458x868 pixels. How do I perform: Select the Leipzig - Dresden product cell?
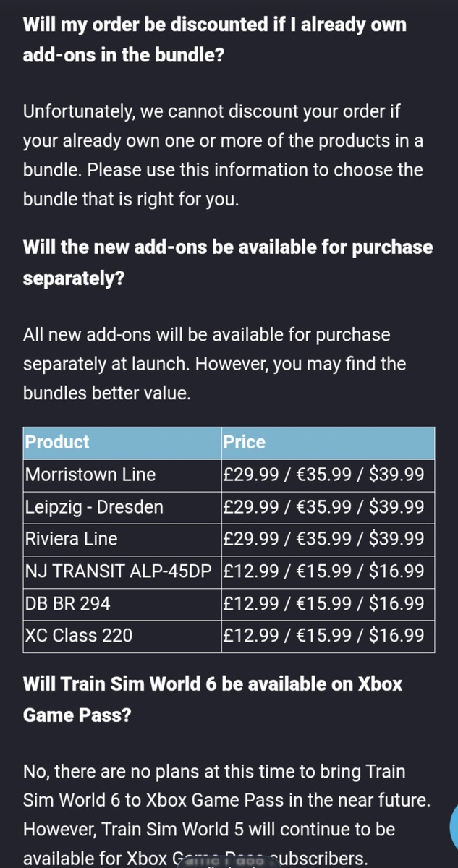coord(122,507)
